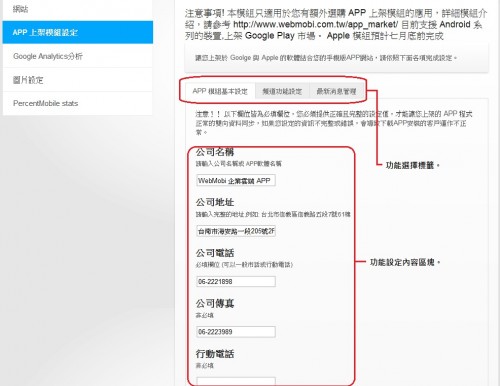500x386 pixels.
Task: Click the 注意事項 notice paragraph at top
Action: pos(336,24)
